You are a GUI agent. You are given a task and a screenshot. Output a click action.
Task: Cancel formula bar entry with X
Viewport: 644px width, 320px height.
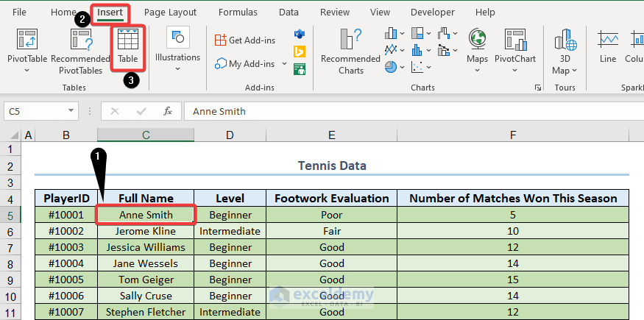[x=115, y=111]
